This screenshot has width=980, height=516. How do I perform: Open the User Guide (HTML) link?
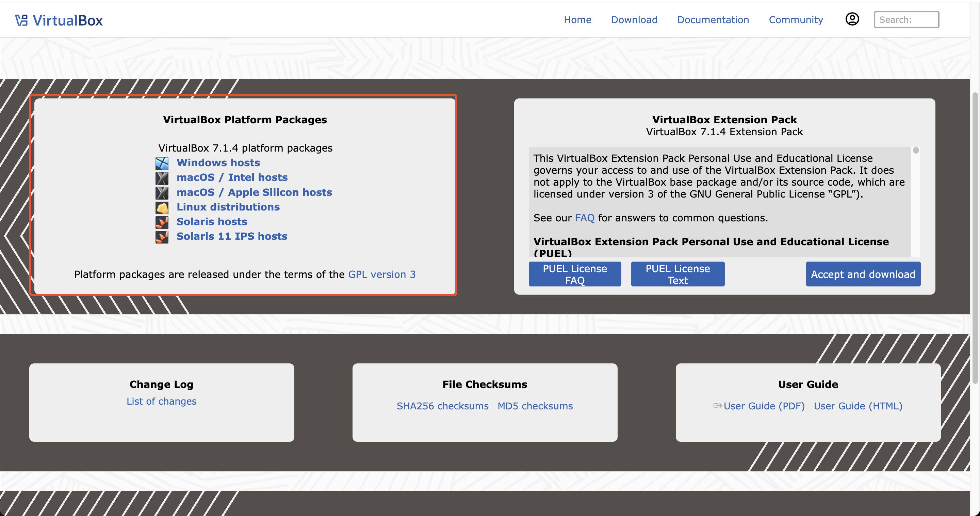click(x=858, y=406)
